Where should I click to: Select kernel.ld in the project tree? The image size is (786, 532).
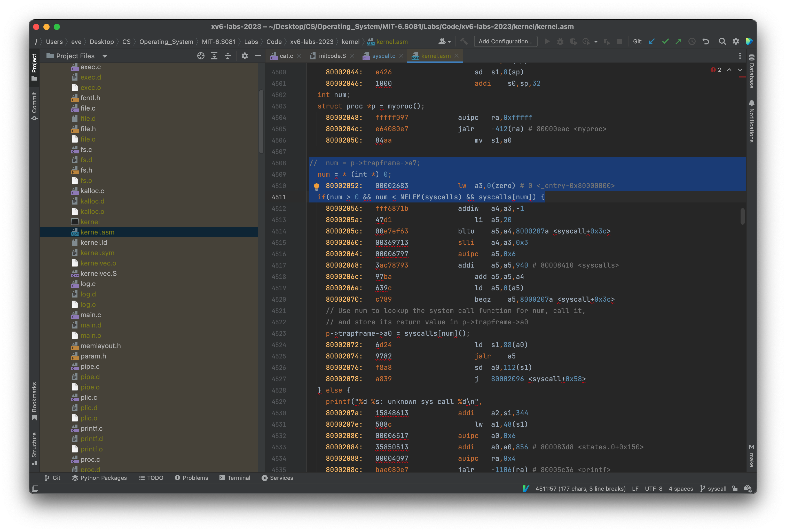tap(94, 242)
